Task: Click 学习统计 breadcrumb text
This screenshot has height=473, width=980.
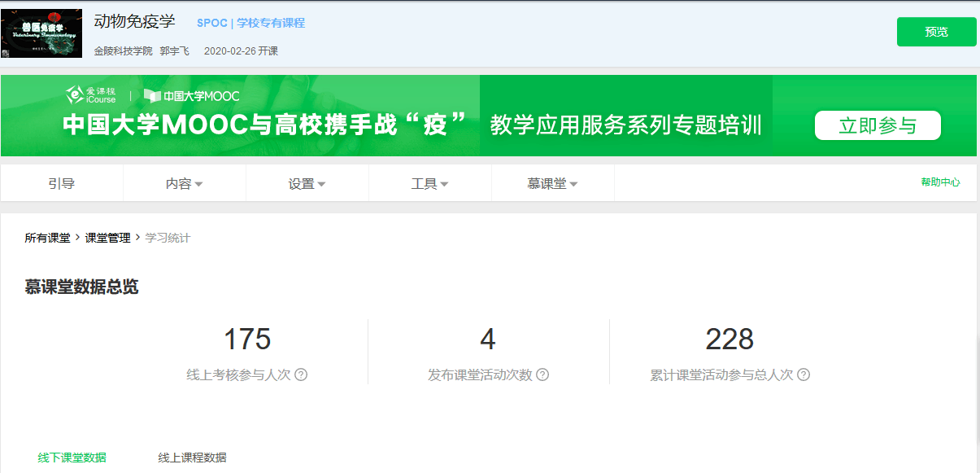Action: coord(168,239)
